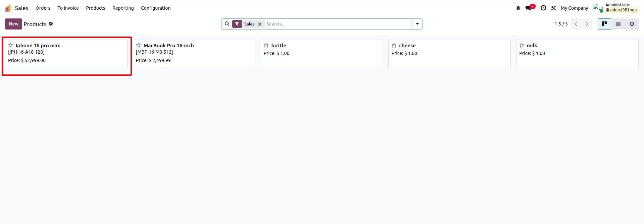644x224 pixels.
Task: Open the Reporting menu
Action: pos(123,8)
